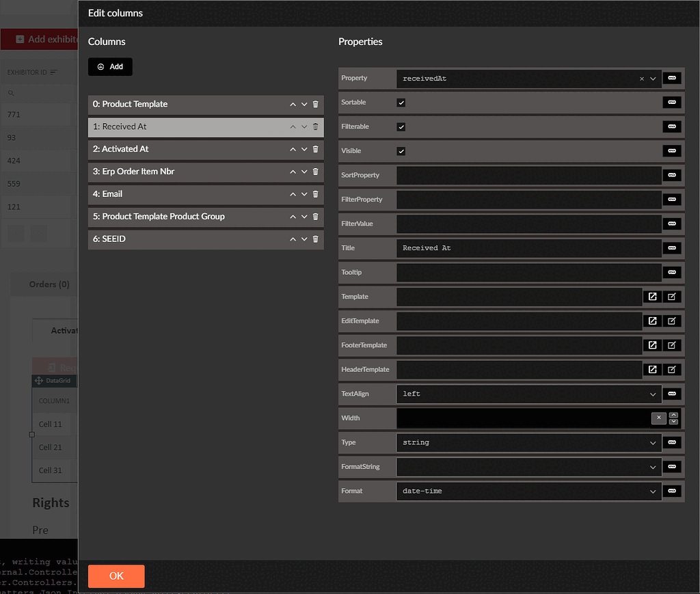Viewport: 700px width, 594px height.
Task: Increase the Width value with up stepper
Action: [673, 415]
